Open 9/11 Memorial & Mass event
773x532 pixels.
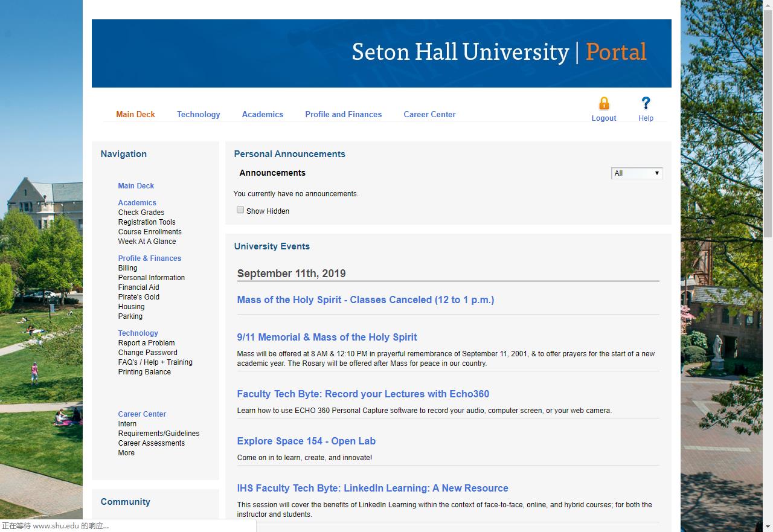pyautogui.click(x=327, y=338)
